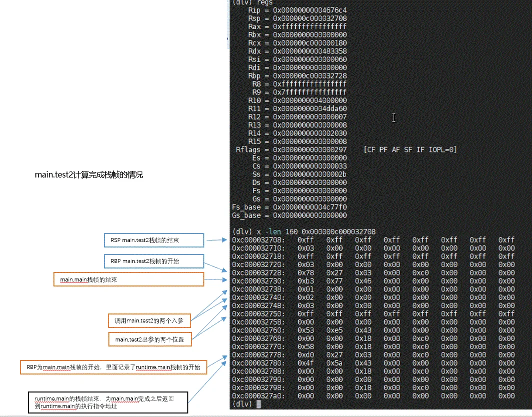Click the "main.main栈帧的结束" text box
Viewport: 532px width, 417px height.
tap(129, 279)
